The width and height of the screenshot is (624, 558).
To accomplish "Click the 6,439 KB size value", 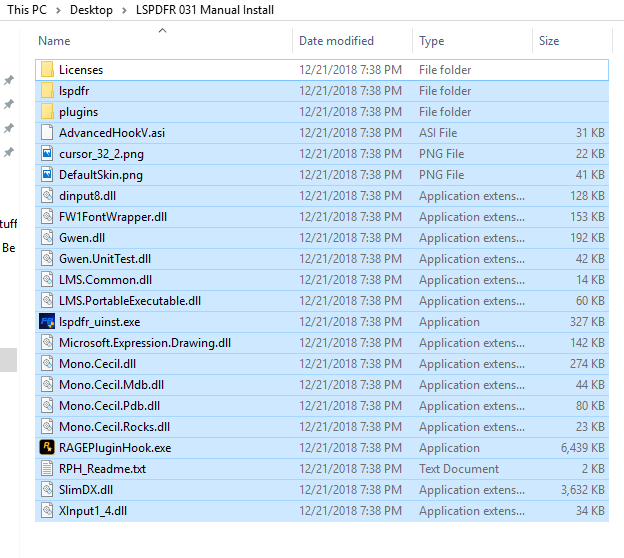I will pos(583,448).
